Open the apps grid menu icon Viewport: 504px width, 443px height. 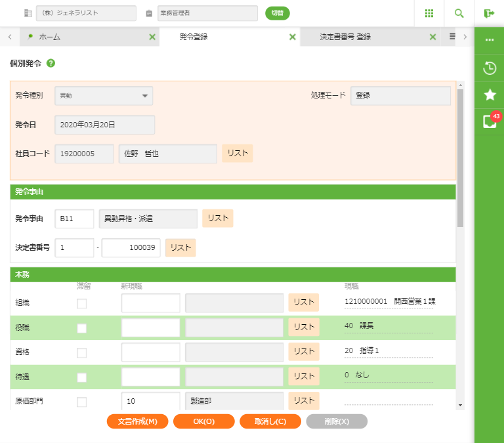coord(429,13)
